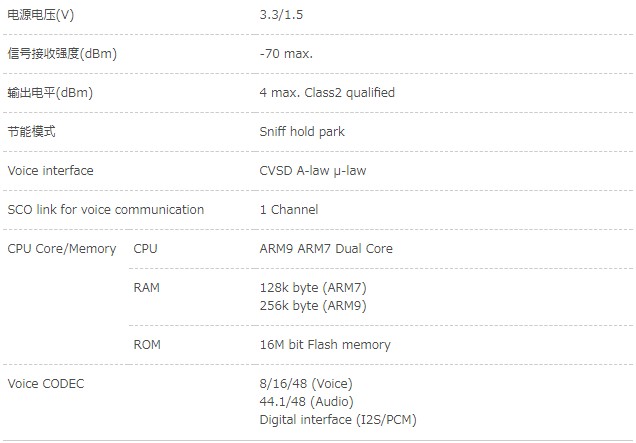Screen dimensions: 636x443
Task: Select the Digital interface (I2S/PCM) text
Action: [338, 419]
